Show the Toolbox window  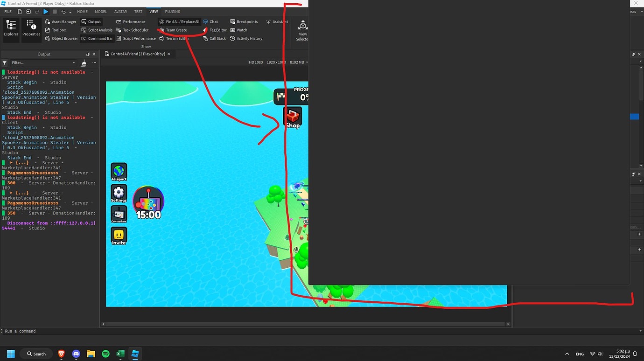56,30
